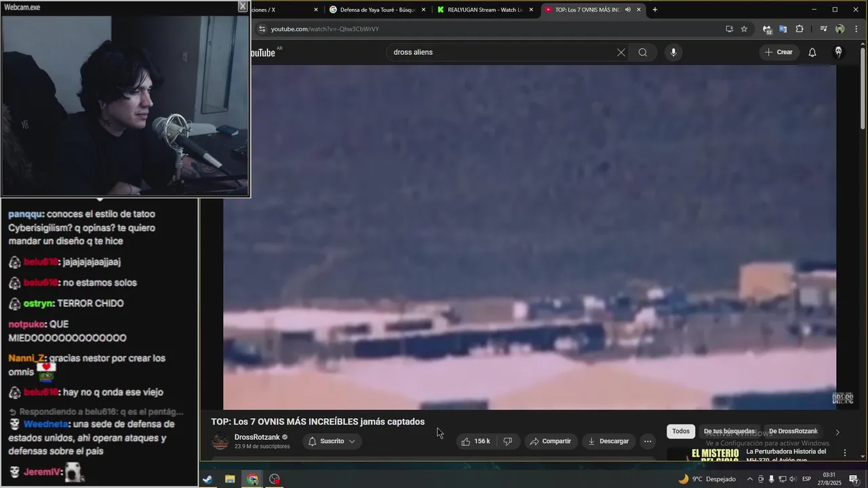Image resolution: width=868 pixels, height=488 pixels.
Task: Open more actions three-dot menu under video
Action: point(648,441)
